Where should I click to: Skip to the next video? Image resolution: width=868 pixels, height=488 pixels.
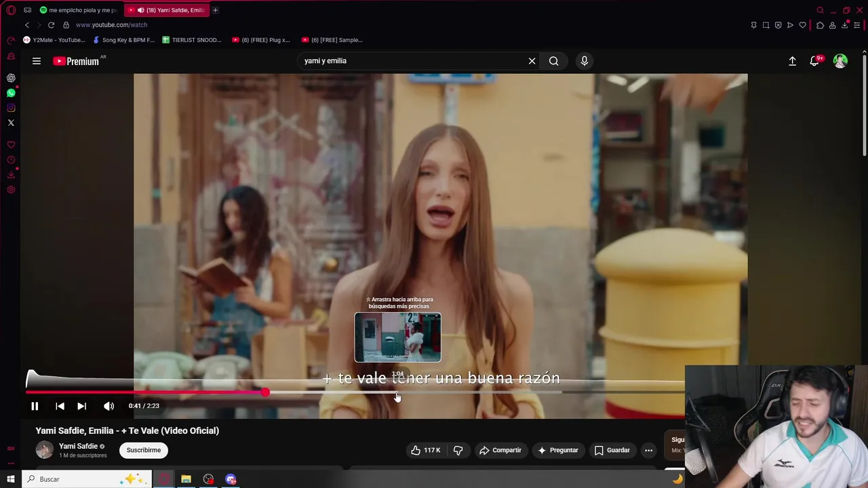pos(81,406)
